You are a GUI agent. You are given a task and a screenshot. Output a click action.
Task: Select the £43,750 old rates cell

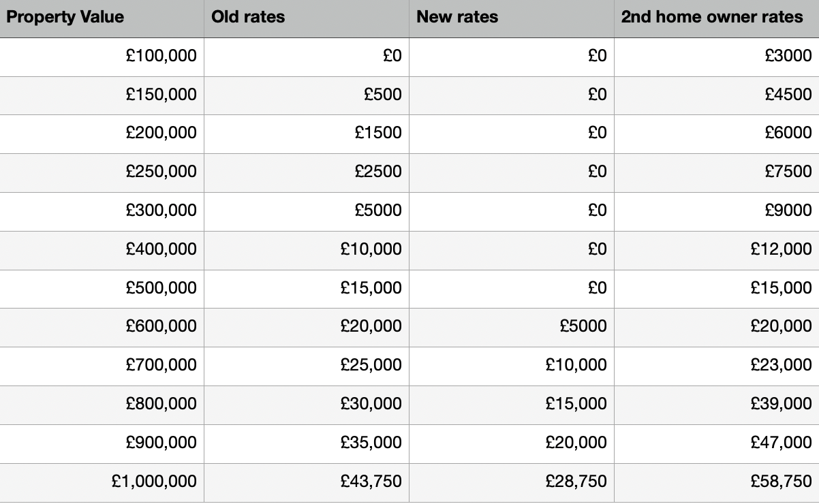click(x=307, y=483)
